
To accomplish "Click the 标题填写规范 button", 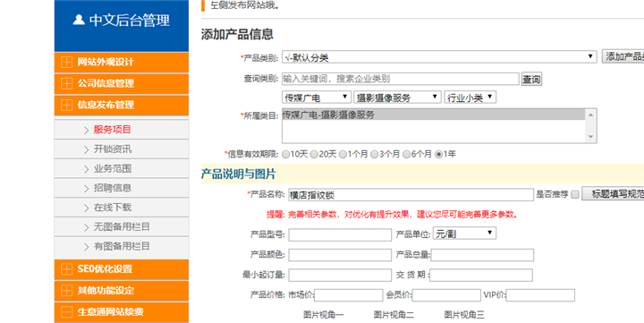I will click(x=614, y=194).
